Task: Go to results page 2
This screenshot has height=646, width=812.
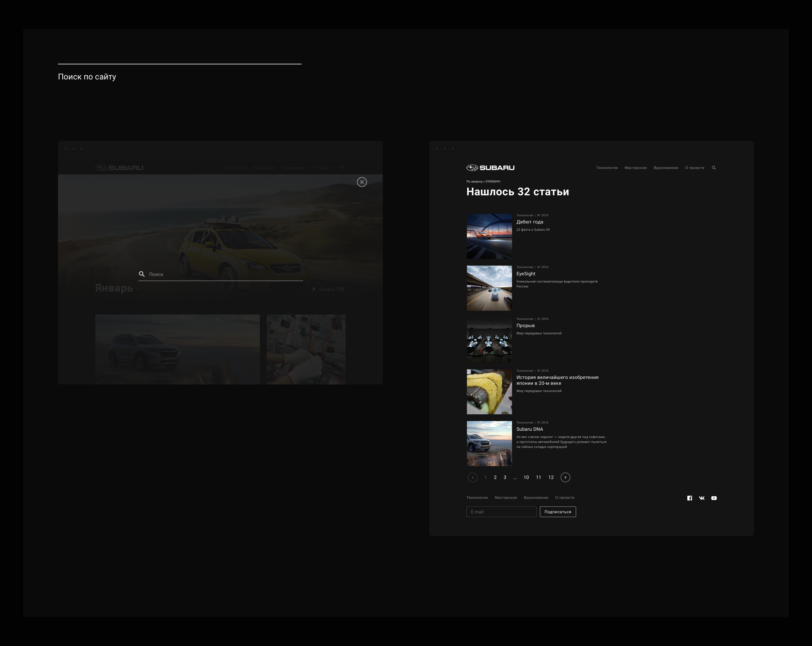Action: click(495, 477)
